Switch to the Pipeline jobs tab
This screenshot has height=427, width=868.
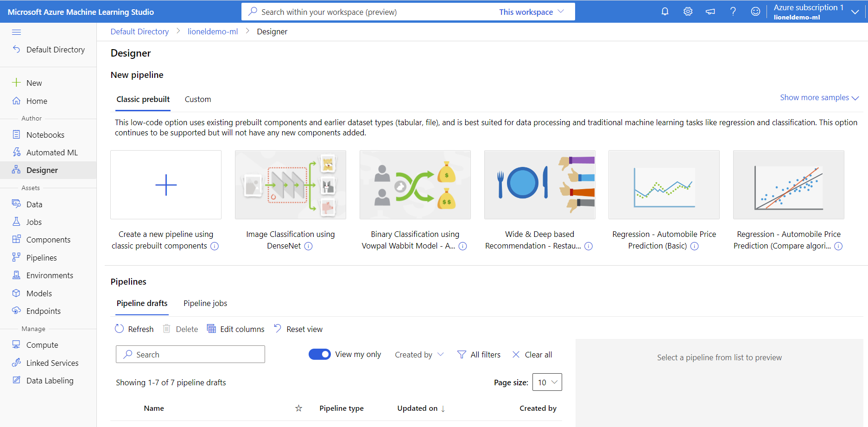pos(205,303)
